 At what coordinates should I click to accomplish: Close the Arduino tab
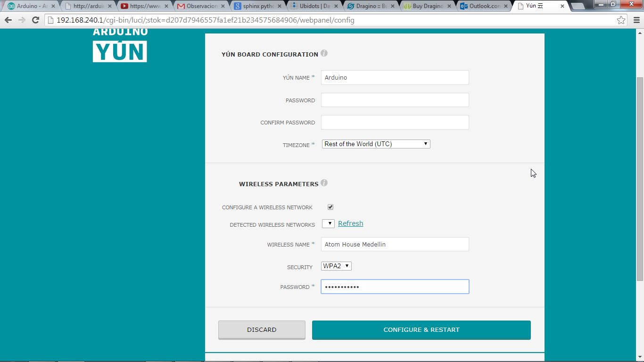[x=53, y=6]
